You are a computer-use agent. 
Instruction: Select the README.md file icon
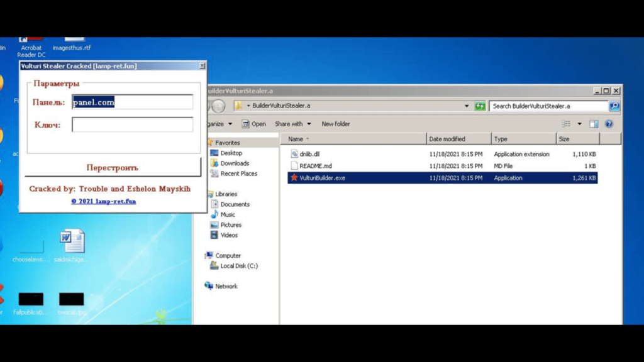294,166
